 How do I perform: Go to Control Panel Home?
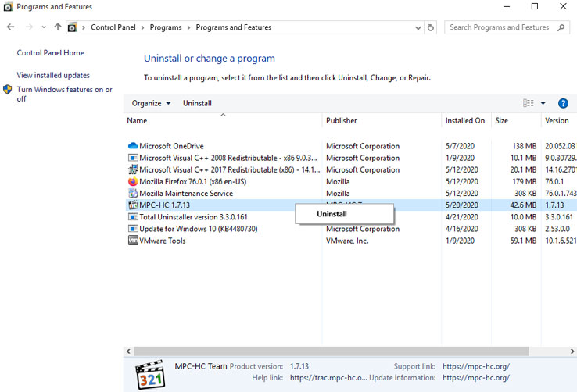pyautogui.click(x=50, y=52)
